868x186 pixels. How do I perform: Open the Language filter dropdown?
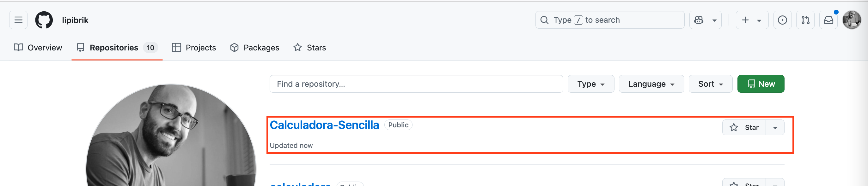[651, 84]
